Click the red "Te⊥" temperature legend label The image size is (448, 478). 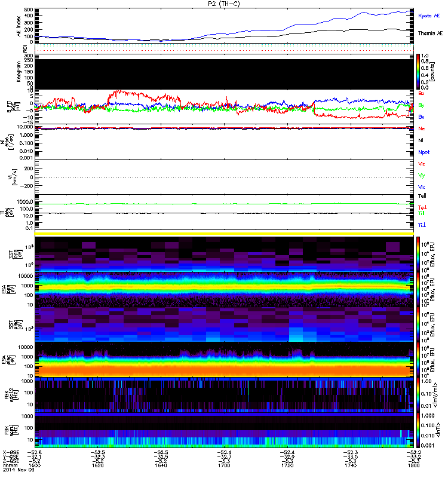pos(422,207)
